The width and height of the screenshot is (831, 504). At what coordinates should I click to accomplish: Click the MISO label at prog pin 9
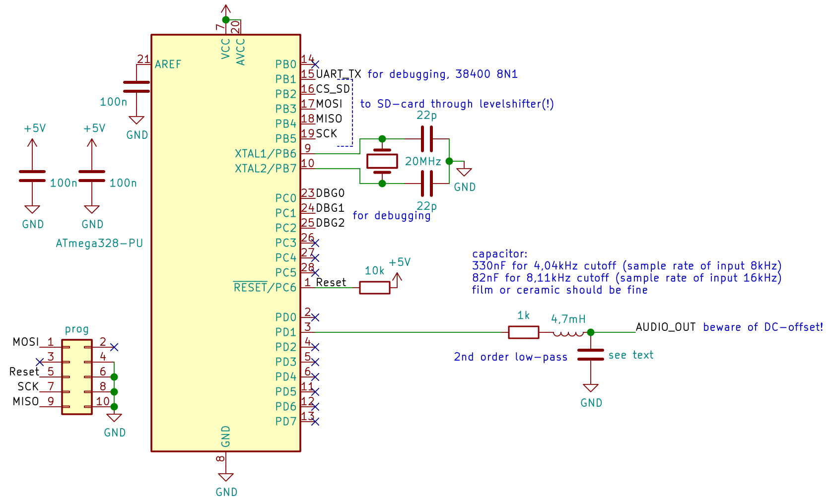pos(26,402)
